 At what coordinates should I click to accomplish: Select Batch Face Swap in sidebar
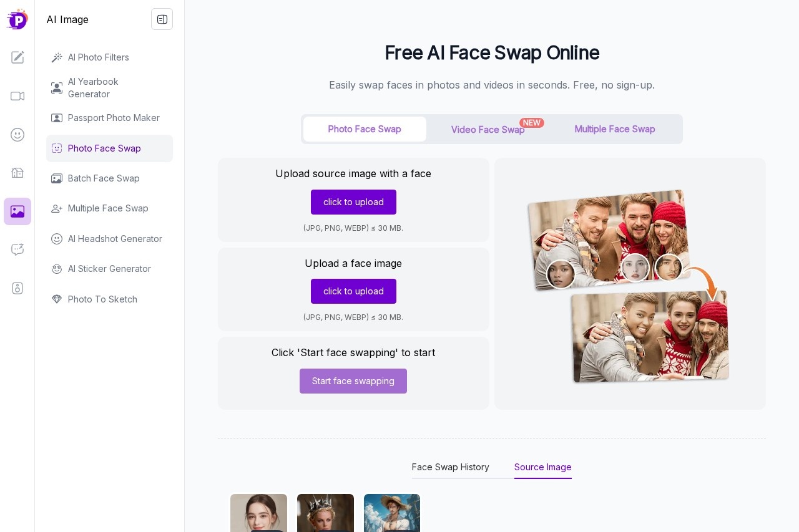pyautogui.click(x=104, y=178)
